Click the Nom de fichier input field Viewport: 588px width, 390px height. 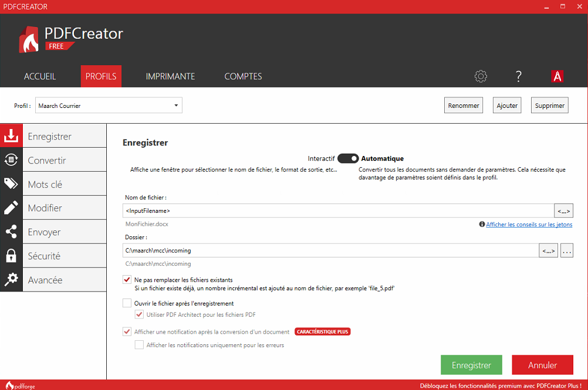pyautogui.click(x=338, y=211)
